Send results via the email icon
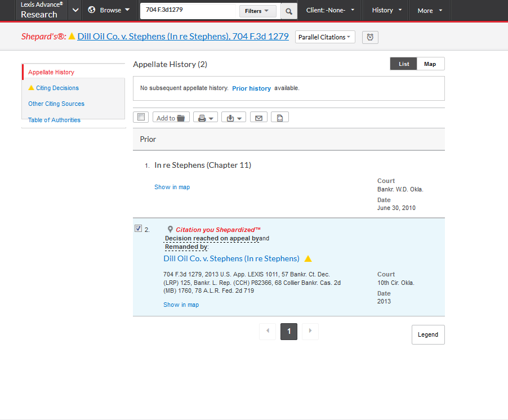This screenshot has width=508, height=420. [x=259, y=117]
